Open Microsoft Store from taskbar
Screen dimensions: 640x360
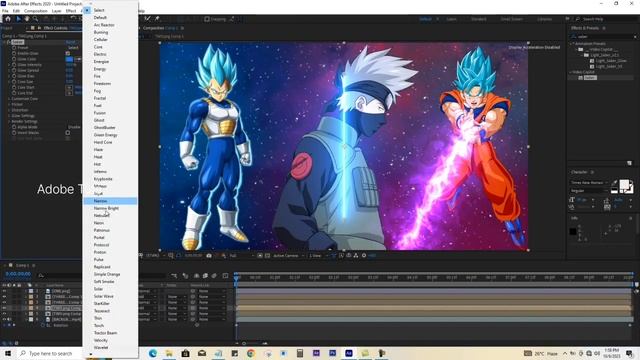[x=185, y=353]
